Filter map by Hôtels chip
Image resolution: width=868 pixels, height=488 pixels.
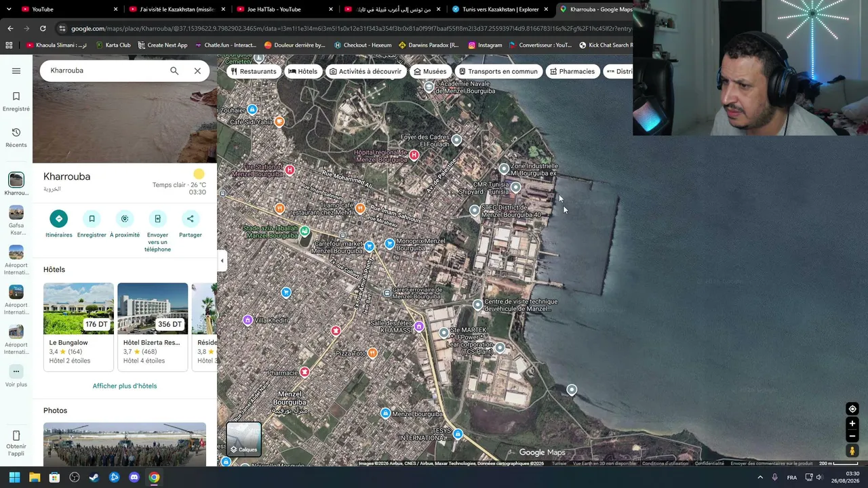point(302,71)
